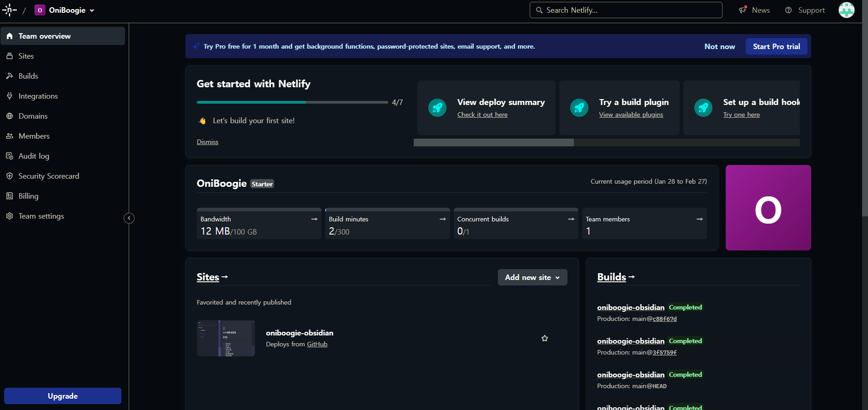Click the Team settings gear icon
Screen dimensions: 868x410
point(10,216)
